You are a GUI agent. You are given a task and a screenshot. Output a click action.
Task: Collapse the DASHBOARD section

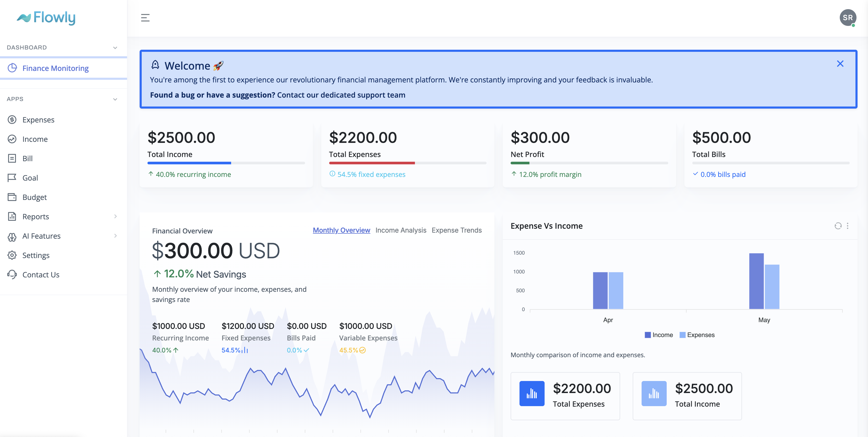tap(115, 48)
